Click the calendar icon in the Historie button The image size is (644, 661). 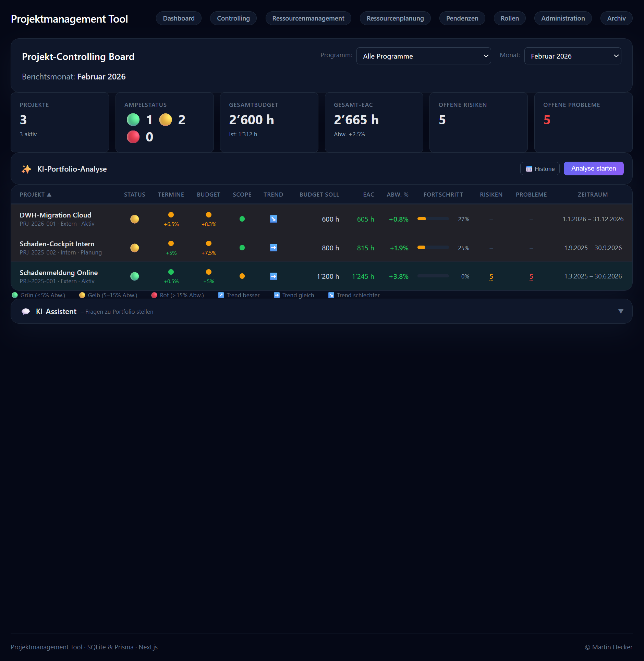[529, 169]
